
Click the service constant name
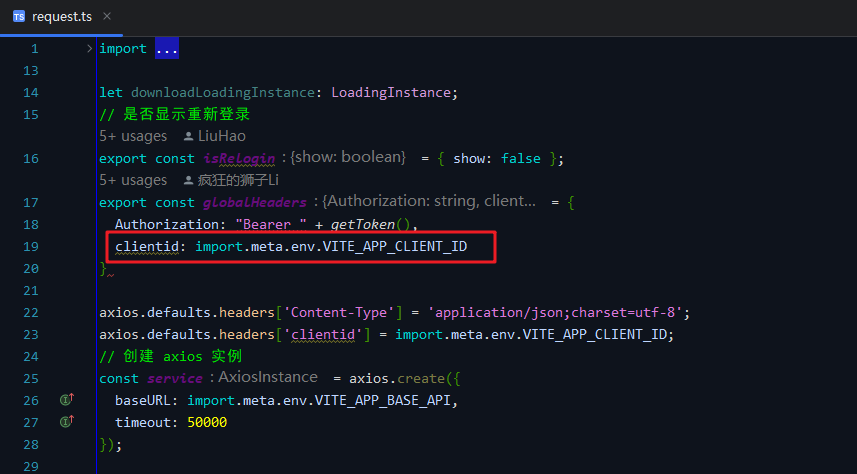175,378
